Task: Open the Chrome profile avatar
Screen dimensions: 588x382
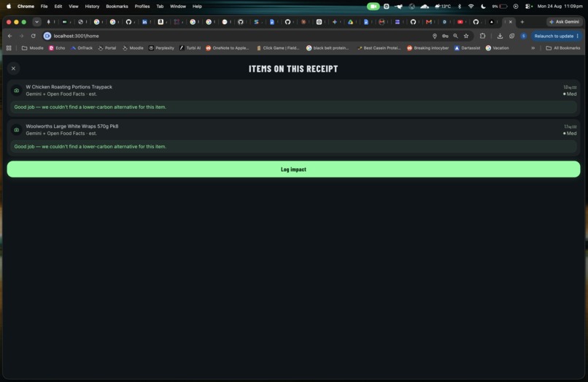Action: (x=524, y=36)
